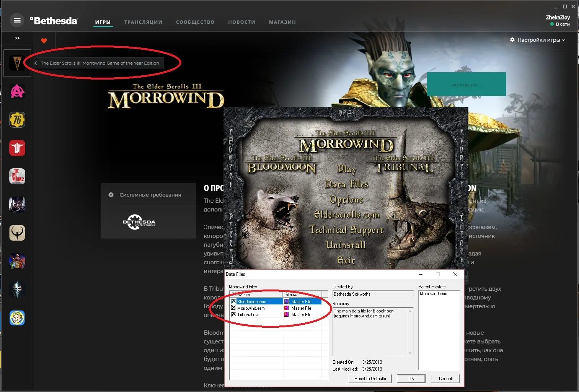Toggle the favorite heart icon
579x392 pixels.
click(44, 41)
